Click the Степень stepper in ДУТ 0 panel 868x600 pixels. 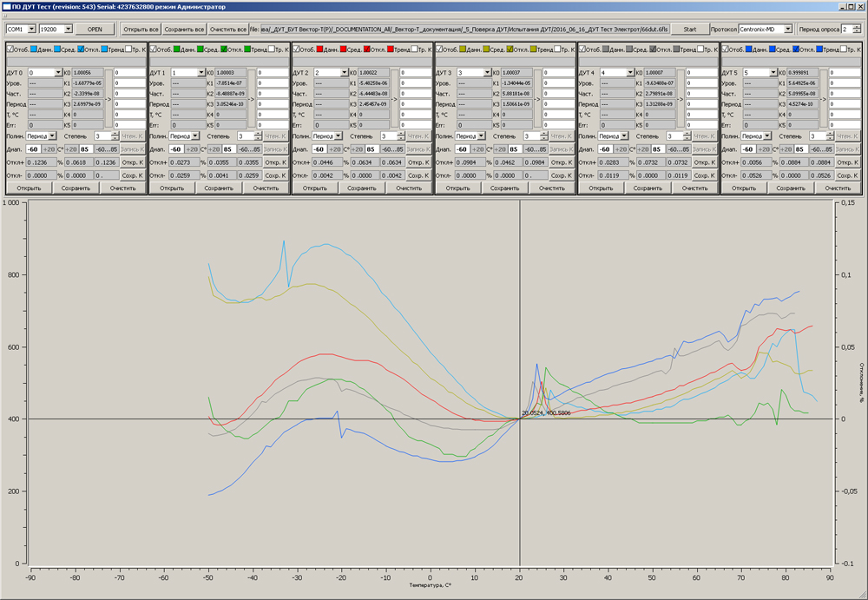(x=115, y=135)
